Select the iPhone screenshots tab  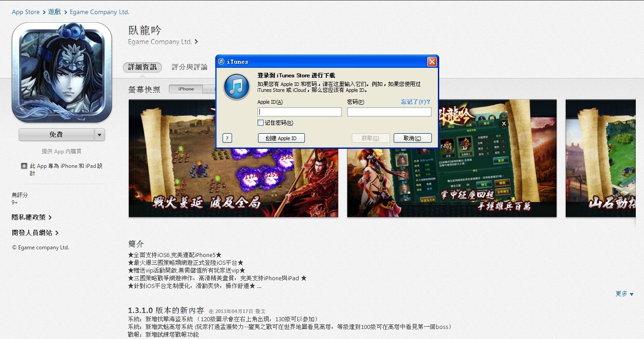186,89
